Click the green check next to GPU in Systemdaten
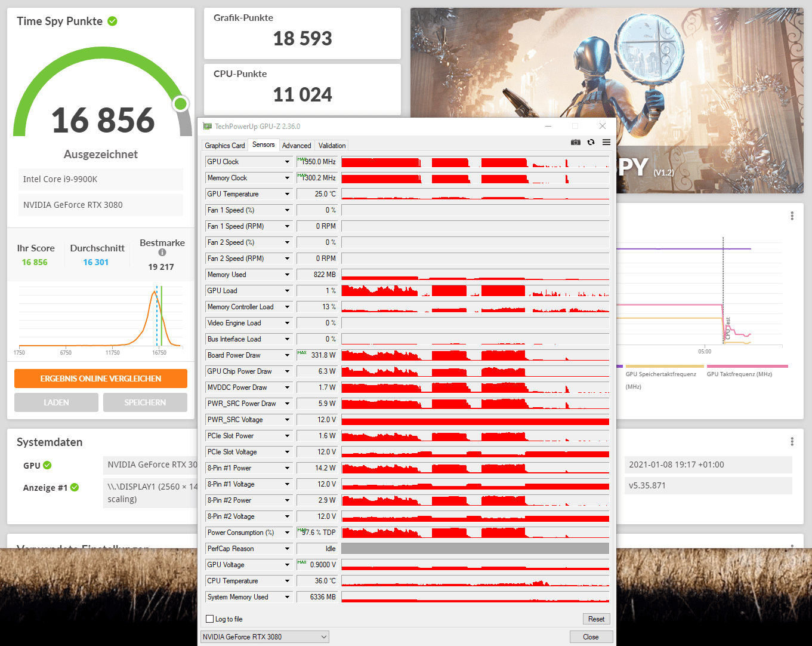The image size is (812, 646). tap(47, 465)
